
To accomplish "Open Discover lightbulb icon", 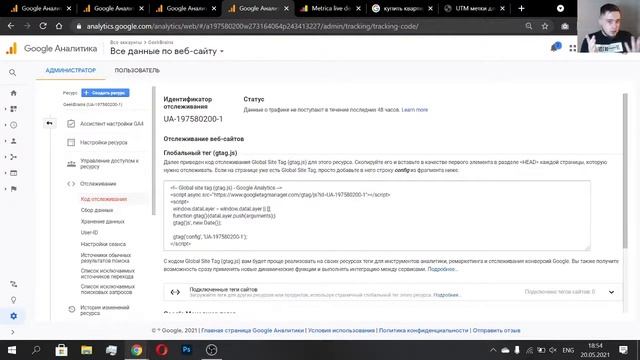I will click(13, 300).
